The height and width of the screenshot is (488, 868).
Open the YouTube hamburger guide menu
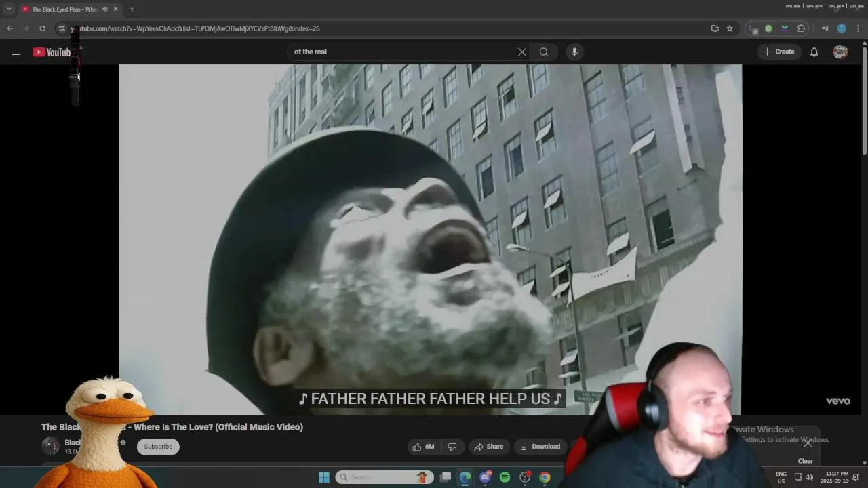tap(16, 52)
